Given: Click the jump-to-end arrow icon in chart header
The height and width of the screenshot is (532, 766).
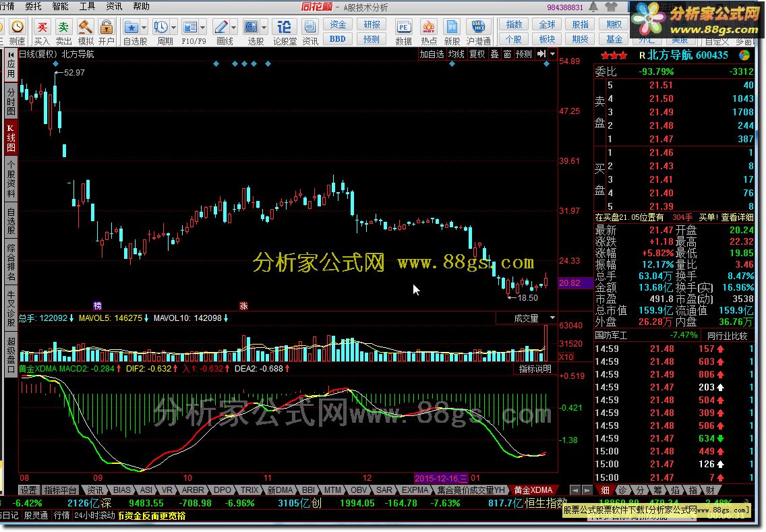Looking at the screenshot, I should point(541,54).
